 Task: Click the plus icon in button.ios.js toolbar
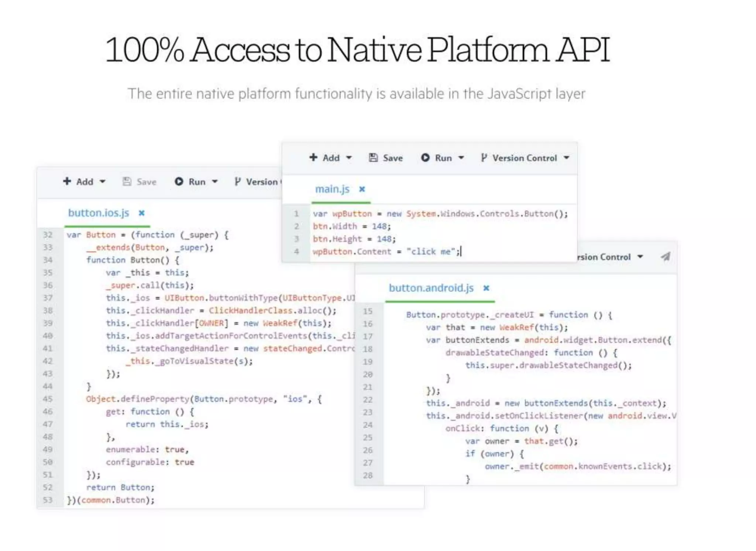[67, 181]
